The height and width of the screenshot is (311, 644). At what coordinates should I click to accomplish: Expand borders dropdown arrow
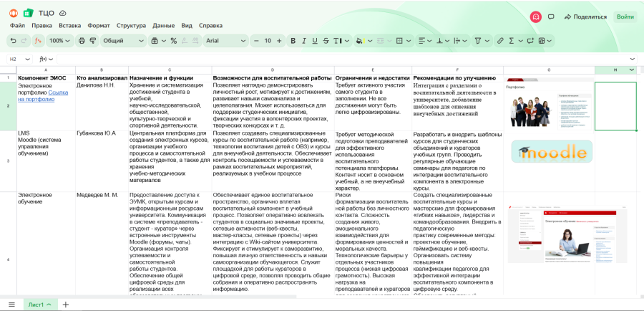point(409,41)
